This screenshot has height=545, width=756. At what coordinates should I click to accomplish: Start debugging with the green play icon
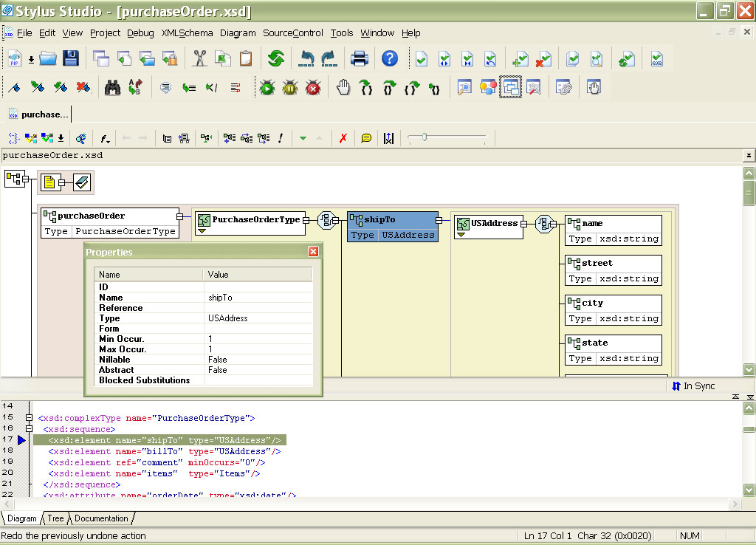(268, 87)
